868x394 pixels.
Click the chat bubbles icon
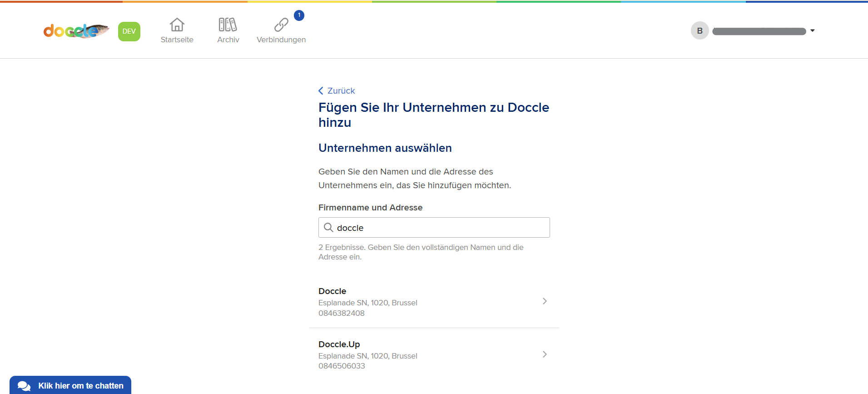tap(24, 386)
